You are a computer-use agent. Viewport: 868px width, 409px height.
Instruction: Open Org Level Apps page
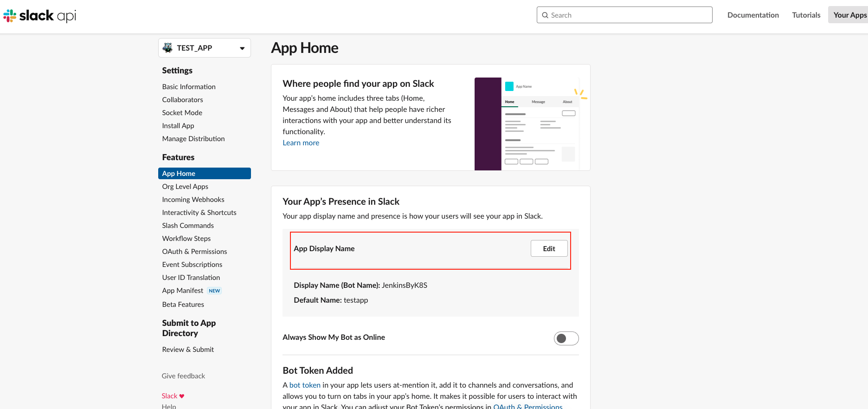pyautogui.click(x=185, y=187)
